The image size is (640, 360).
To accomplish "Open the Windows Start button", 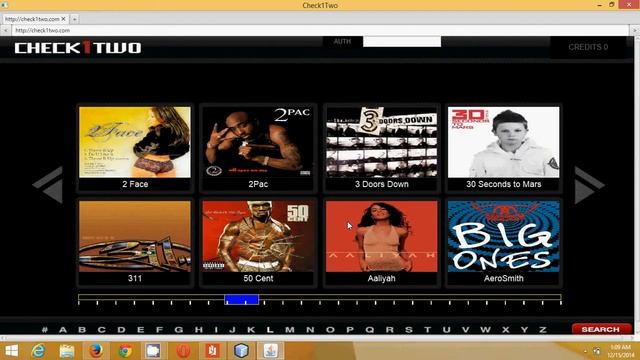I will tap(11, 351).
